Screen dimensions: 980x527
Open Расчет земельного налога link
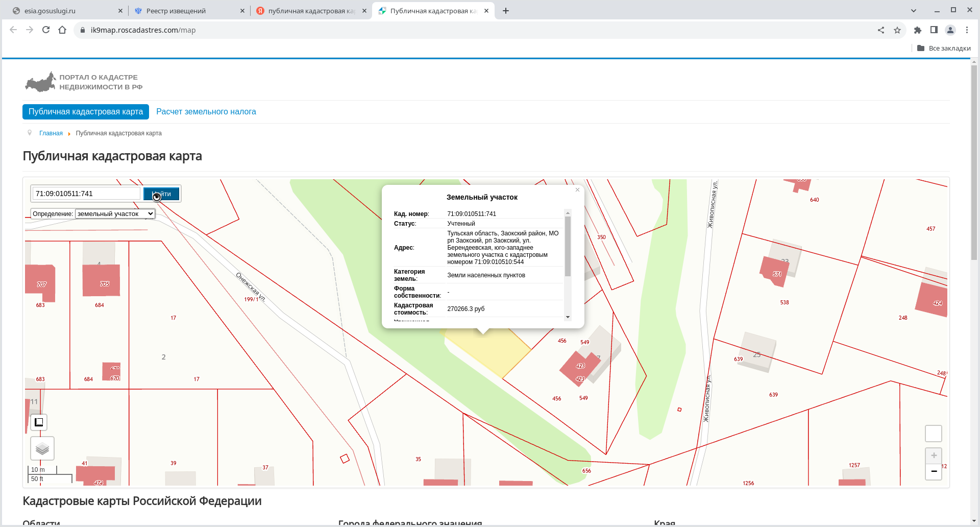(206, 112)
